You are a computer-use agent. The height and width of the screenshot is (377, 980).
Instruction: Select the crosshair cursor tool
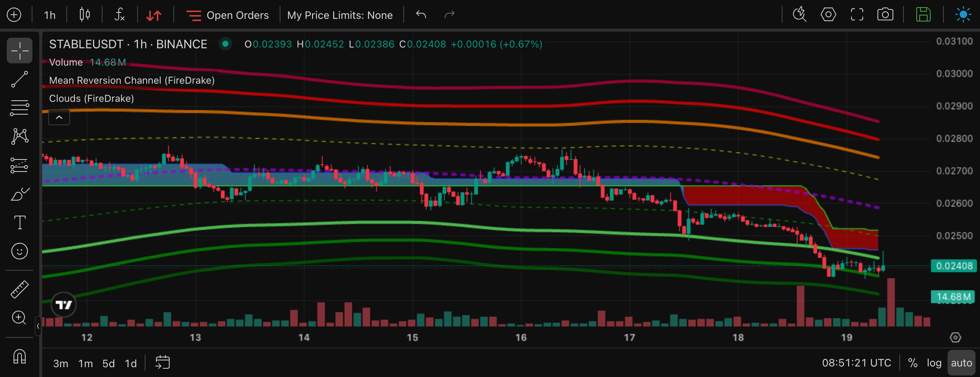[19, 51]
